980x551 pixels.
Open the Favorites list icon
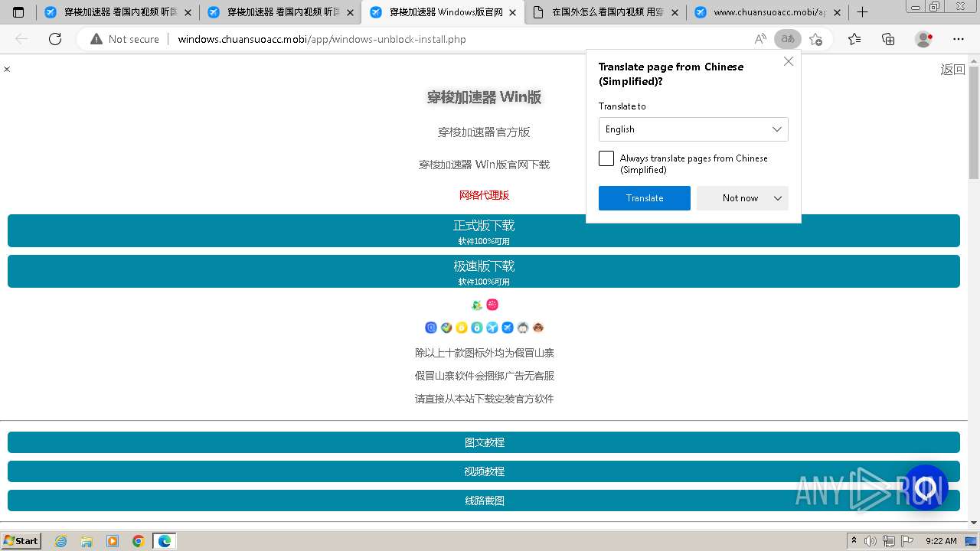(854, 39)
